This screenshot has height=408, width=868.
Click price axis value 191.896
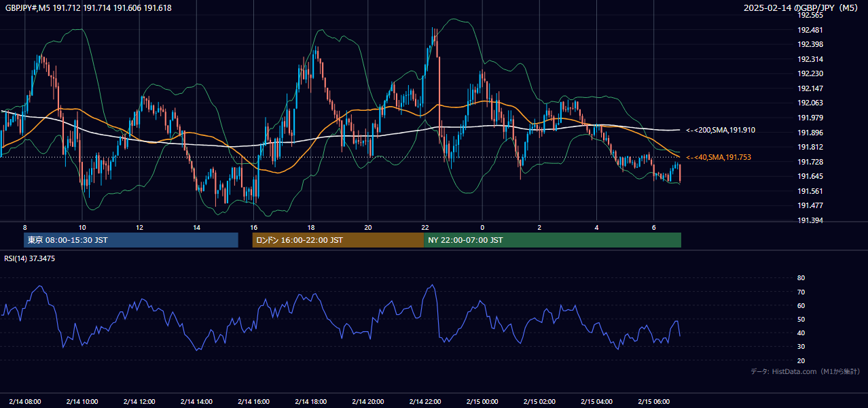[x=810, y=133]
